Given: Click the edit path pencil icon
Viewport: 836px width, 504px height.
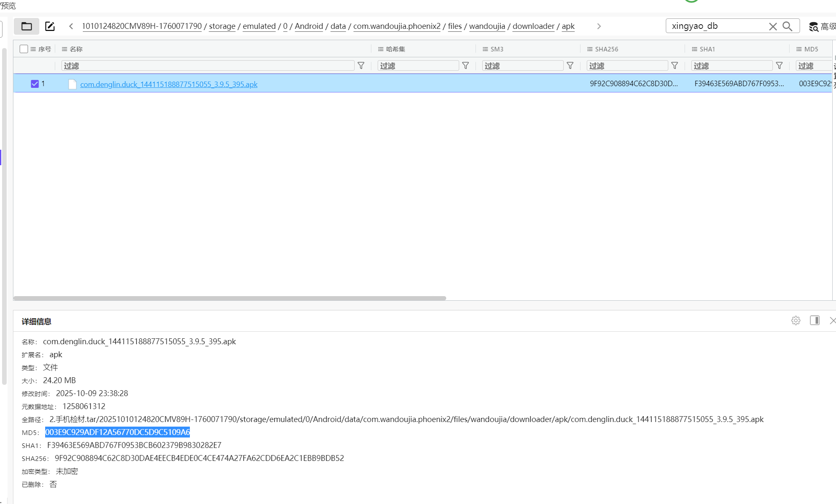Looking at the screenshot, I should click(x=50, y=26).
